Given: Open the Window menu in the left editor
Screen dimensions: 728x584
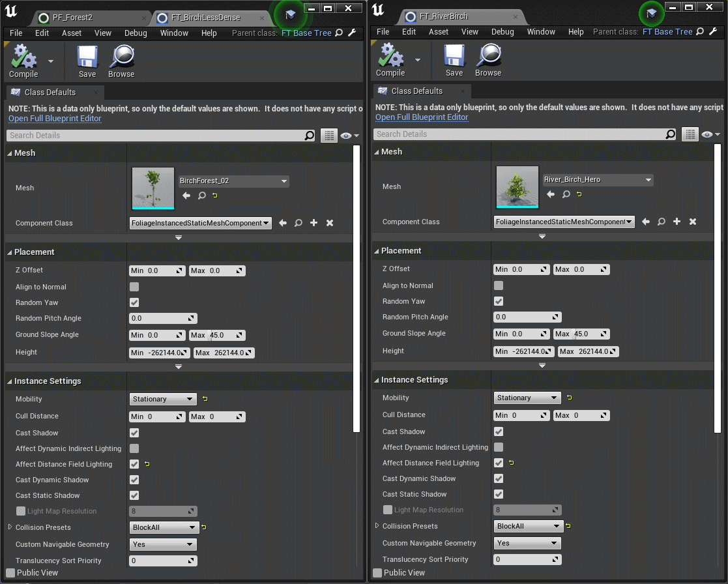Looking at the screenshot, I should 174,33.
